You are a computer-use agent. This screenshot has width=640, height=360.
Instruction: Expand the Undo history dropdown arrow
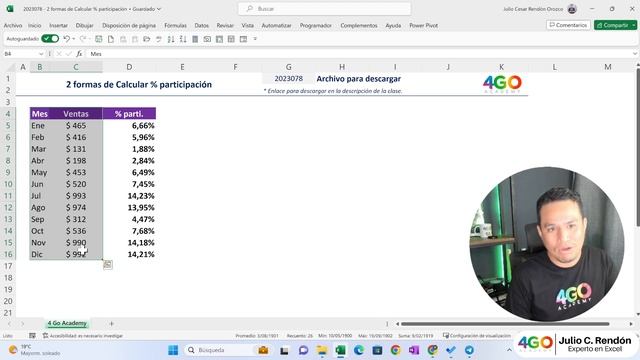tap(74, 39)
